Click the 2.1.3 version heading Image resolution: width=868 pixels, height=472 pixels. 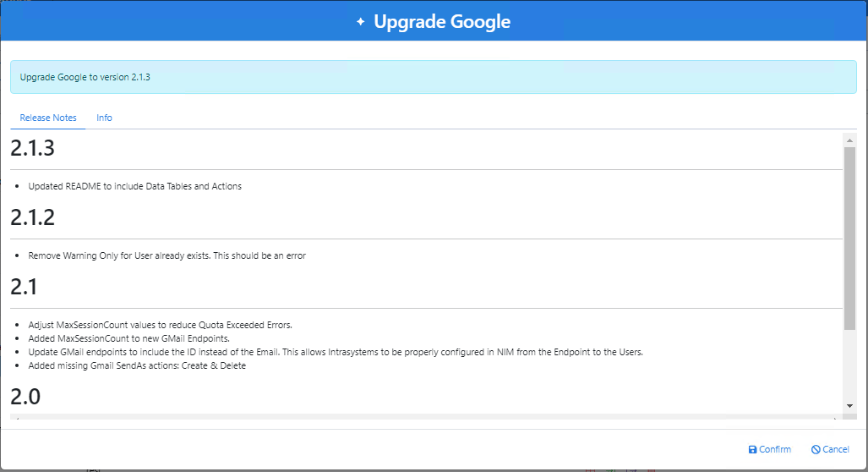pos(32,149)
